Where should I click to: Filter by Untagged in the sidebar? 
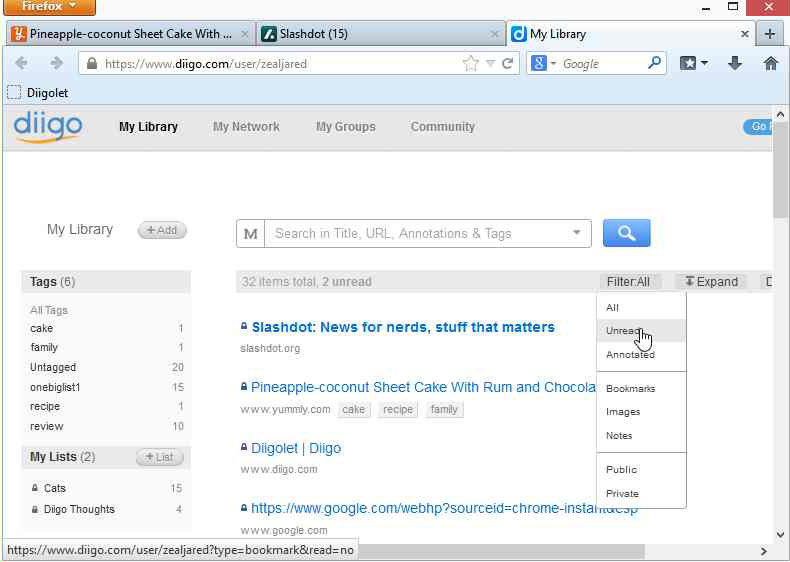pos(53,367)
